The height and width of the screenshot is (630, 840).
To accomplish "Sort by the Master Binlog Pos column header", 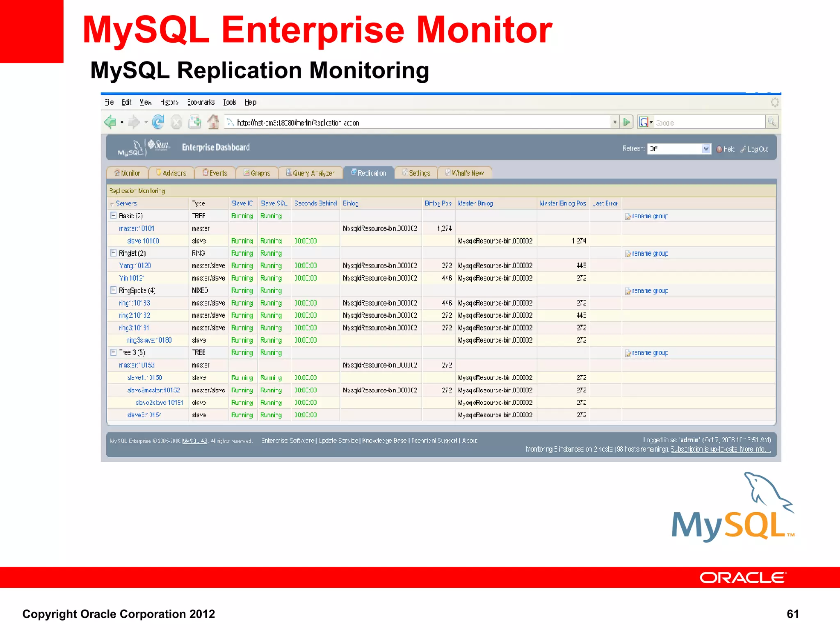I will [x=563, y=203].
